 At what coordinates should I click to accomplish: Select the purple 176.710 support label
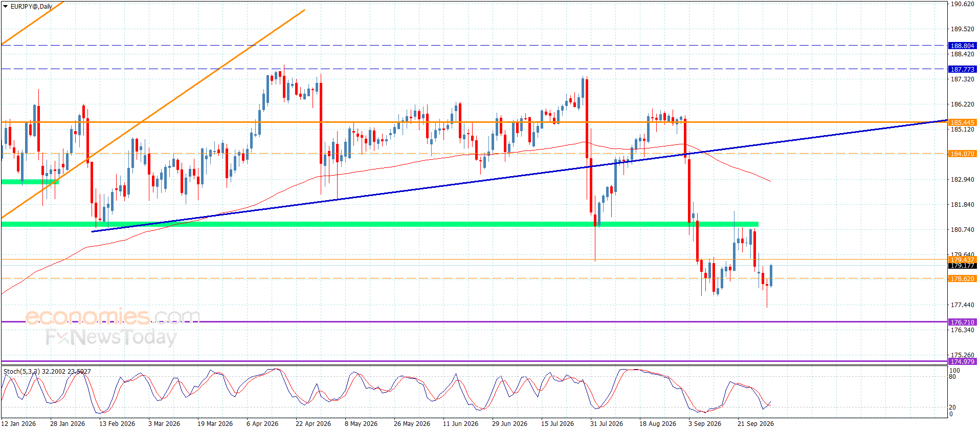pos(962,322)
